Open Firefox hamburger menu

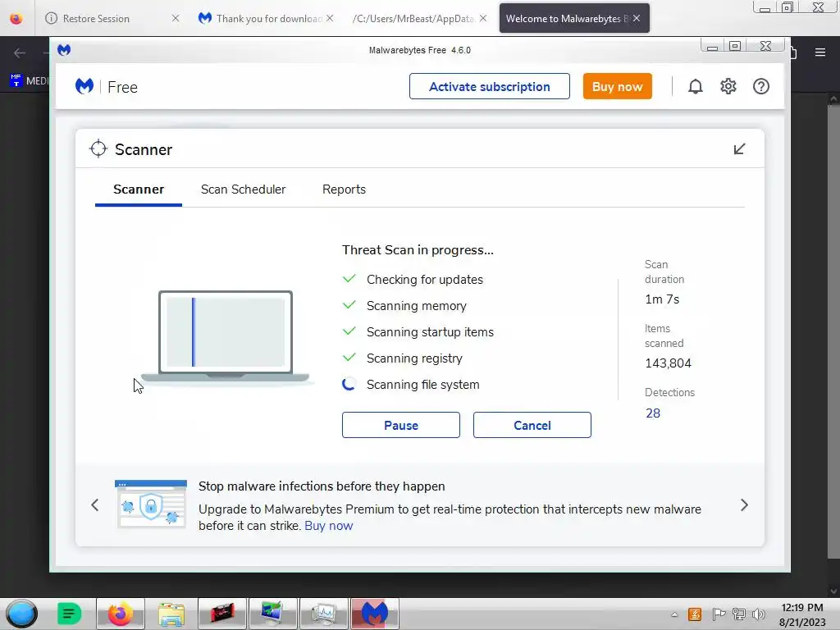pyautogui.click(x=820, y=52)
